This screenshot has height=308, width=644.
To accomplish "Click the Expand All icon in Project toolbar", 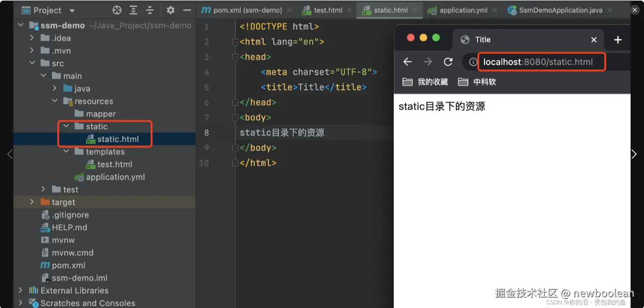I will [x=133, y=10].
